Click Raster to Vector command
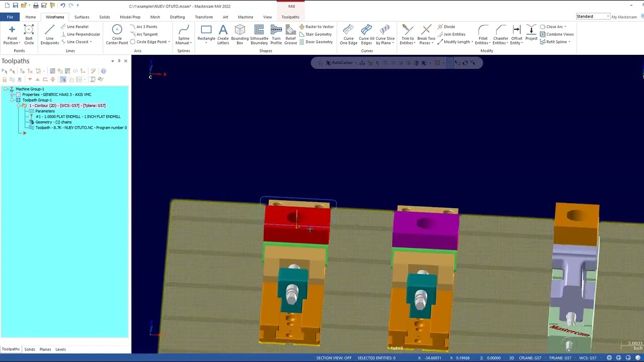Viewport: 644px width, 362px height. [316, 27]
